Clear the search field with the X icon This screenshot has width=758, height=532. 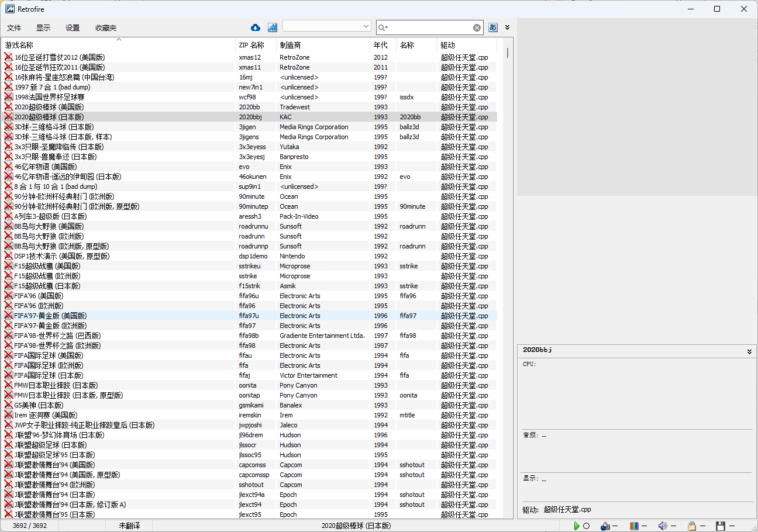coord(477,27)
